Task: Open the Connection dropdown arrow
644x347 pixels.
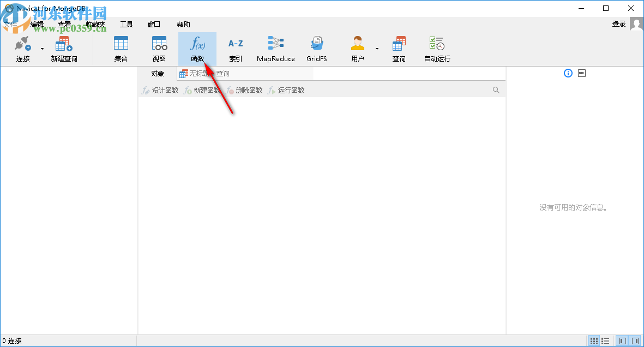Action: (43, 49)
